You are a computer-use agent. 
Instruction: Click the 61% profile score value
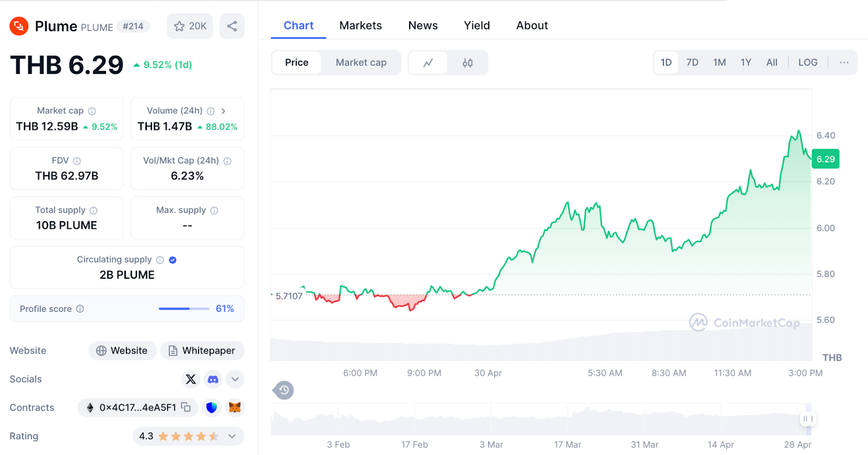click(x=225, y=309)
